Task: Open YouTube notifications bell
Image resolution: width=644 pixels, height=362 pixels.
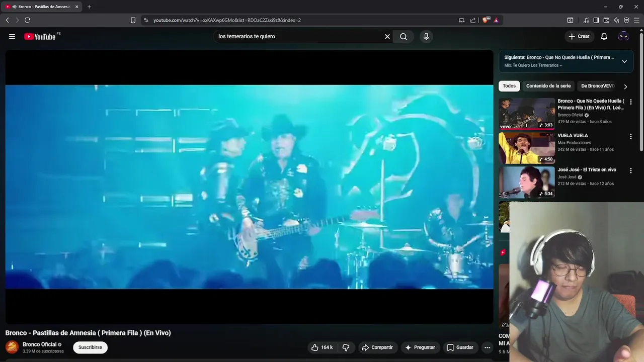Action: pyautogui.click(x=604, y=36)
